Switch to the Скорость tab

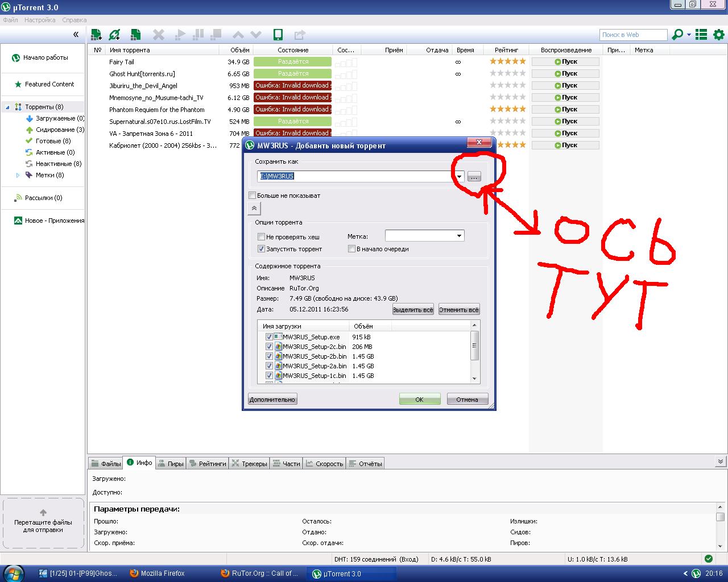pos(324,464)
